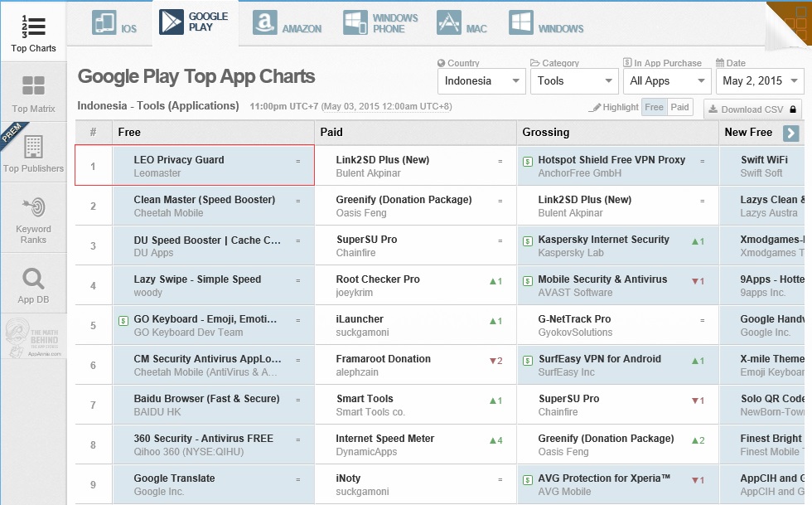Switch to the Amazon store icon
The image size is (812, 505).
[x=264, y=23]
